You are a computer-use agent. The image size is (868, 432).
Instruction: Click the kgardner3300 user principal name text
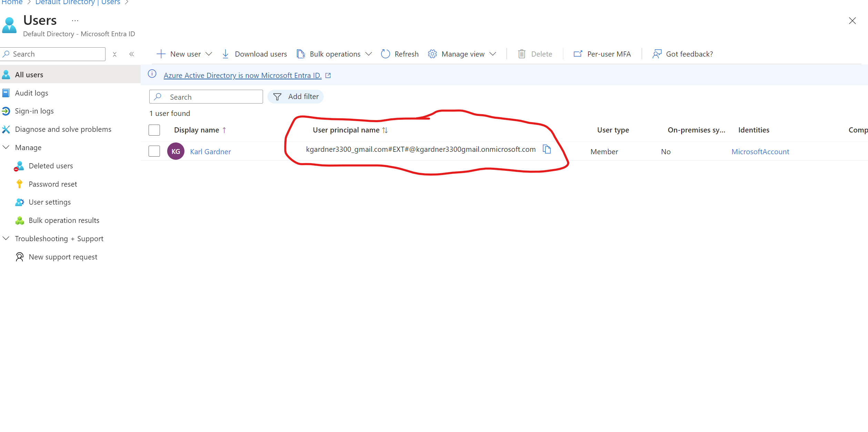pyautogui.click(x=421, y=149)
